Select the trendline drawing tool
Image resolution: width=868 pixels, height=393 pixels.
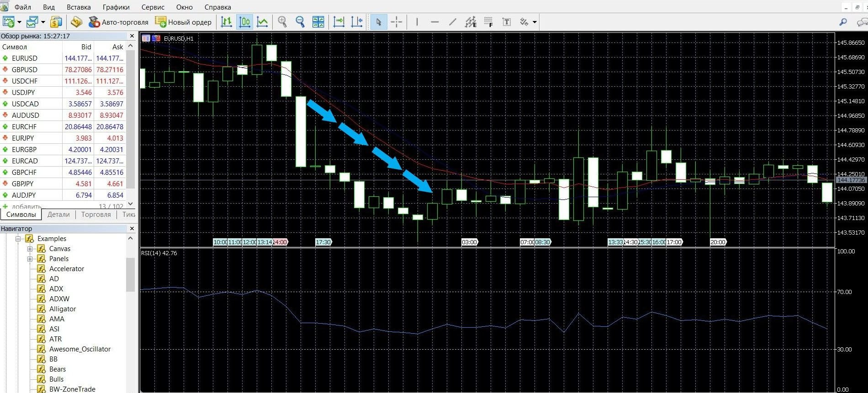[452, 22]
